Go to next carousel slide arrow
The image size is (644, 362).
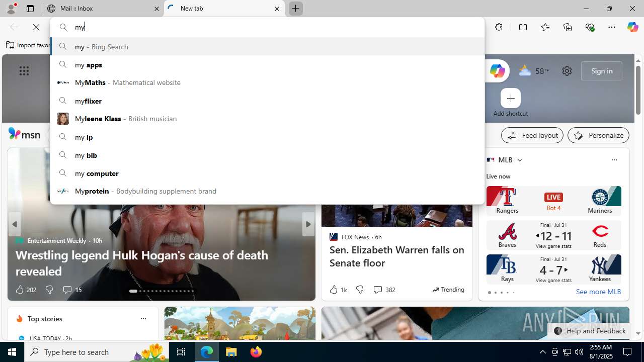pos(308,224)
